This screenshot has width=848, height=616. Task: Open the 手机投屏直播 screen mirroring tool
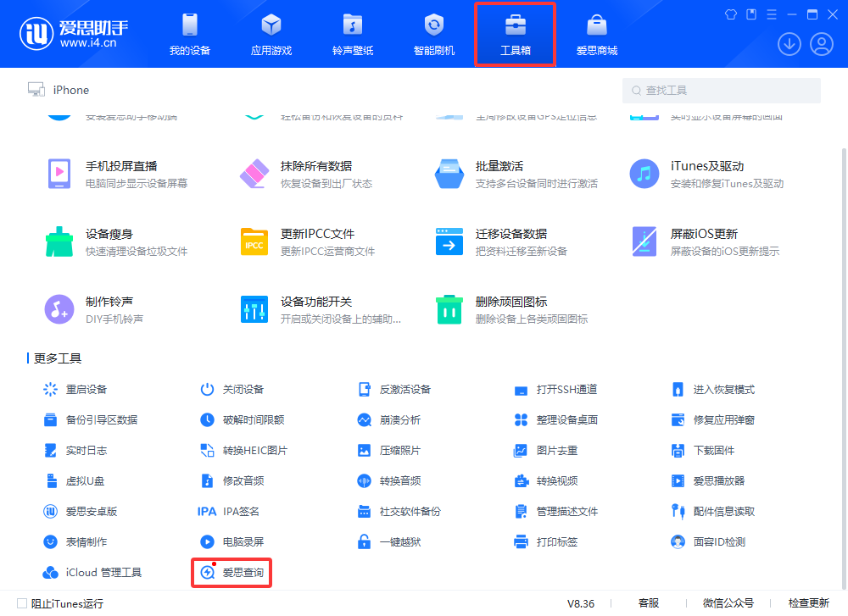(59, 174)
